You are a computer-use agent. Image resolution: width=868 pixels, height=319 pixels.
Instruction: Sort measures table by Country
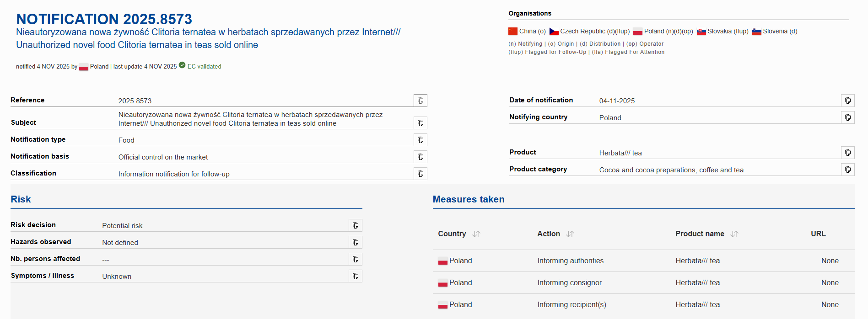tap(476, 234)
